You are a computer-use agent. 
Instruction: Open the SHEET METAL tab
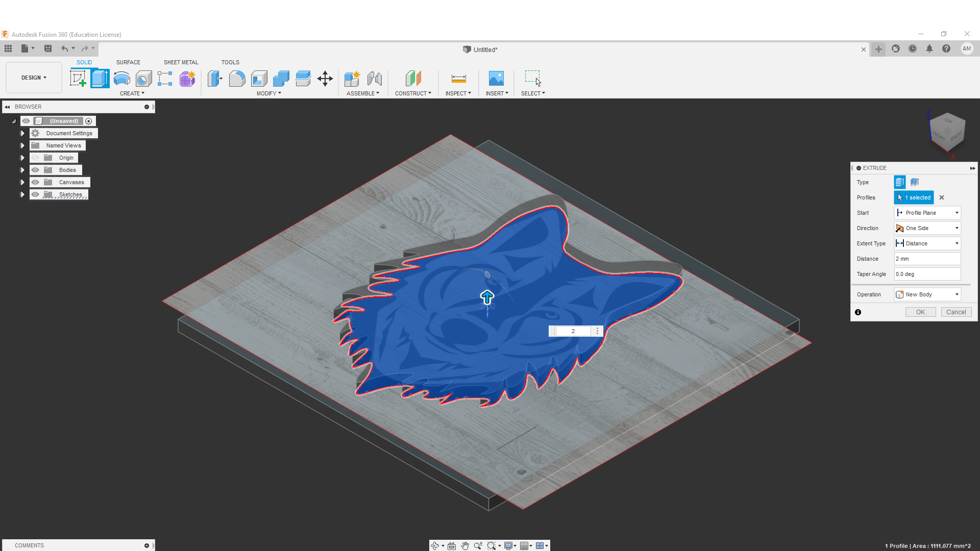pyautogui.click(x=181, y=62)
